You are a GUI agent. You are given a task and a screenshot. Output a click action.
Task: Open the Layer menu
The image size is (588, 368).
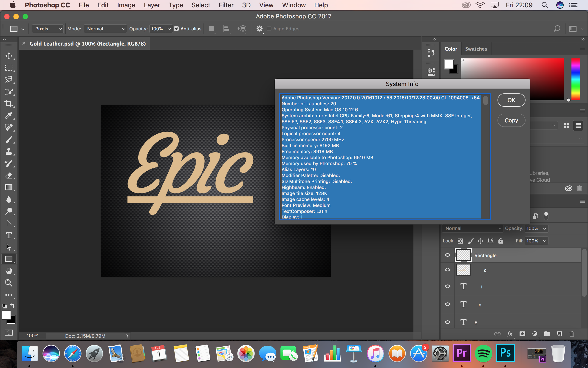[x=152, y=5]
